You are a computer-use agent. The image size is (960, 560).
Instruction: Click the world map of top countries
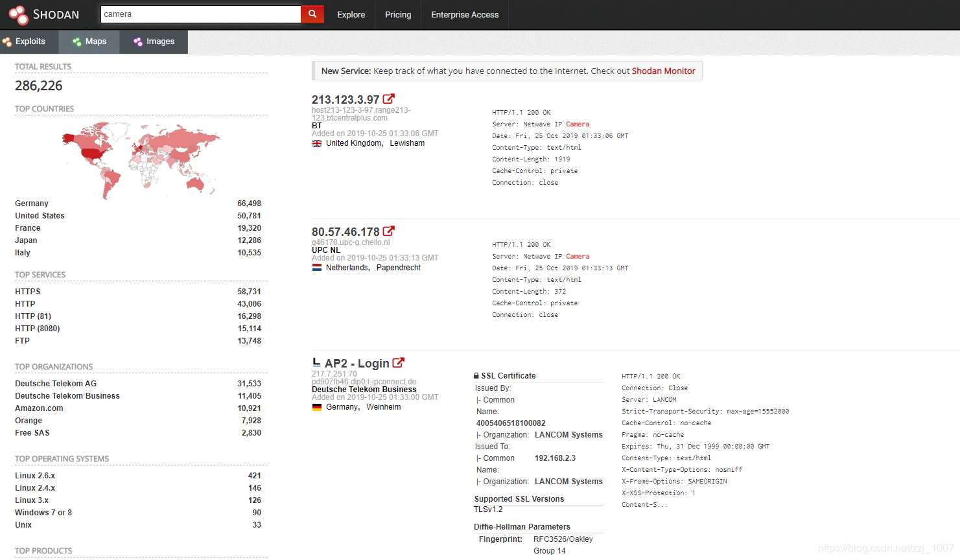click(141, 160)
